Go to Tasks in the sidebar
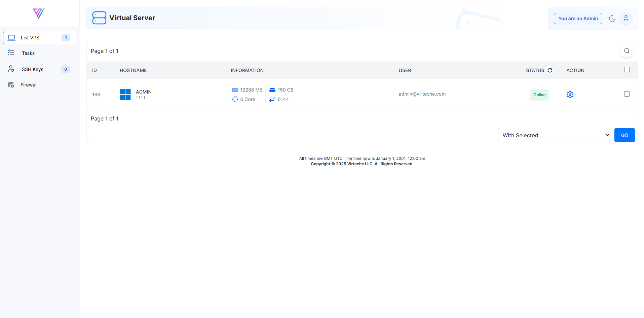 (x=28, y=53)
